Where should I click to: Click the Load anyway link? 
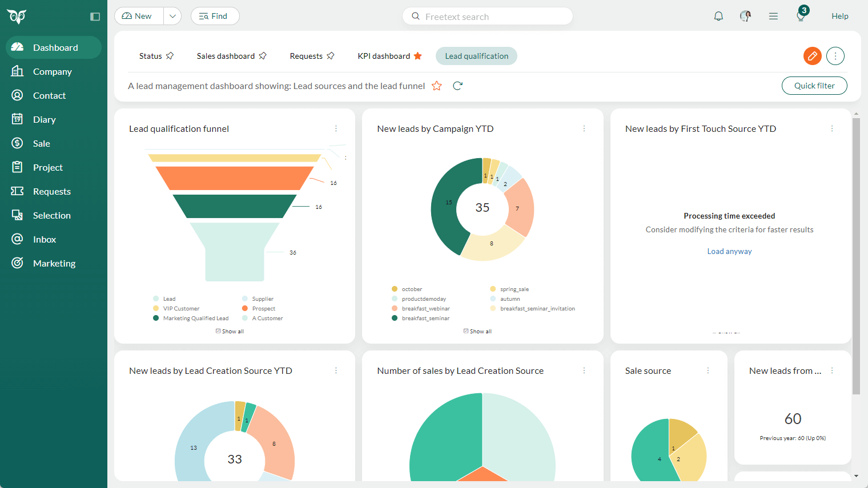point(729,251)
